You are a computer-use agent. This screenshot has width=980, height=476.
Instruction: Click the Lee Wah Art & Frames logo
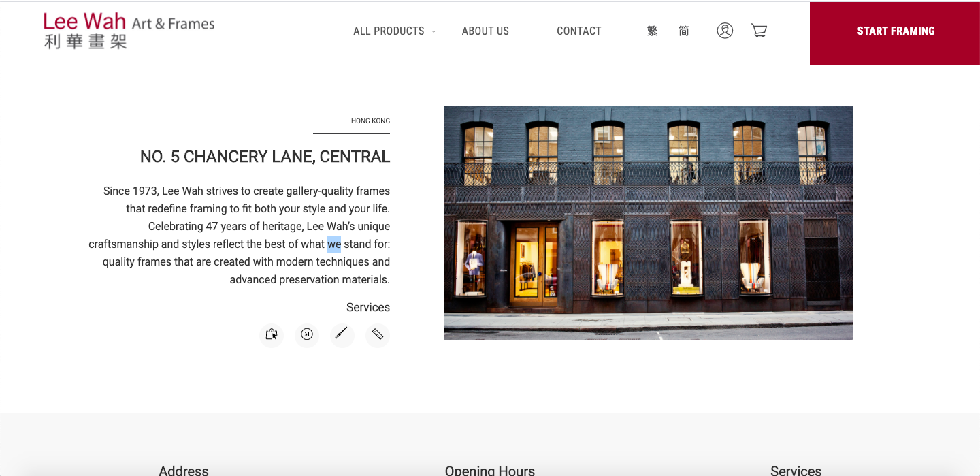tap(129, 31)
